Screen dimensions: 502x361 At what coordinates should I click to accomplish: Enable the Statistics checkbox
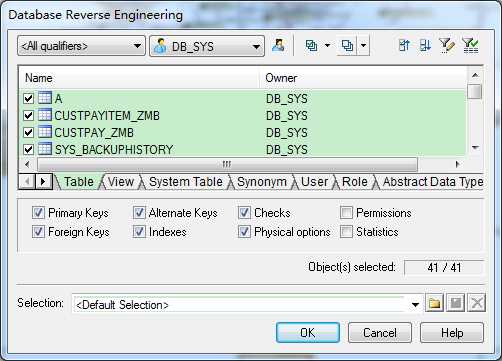click(346, 232)
